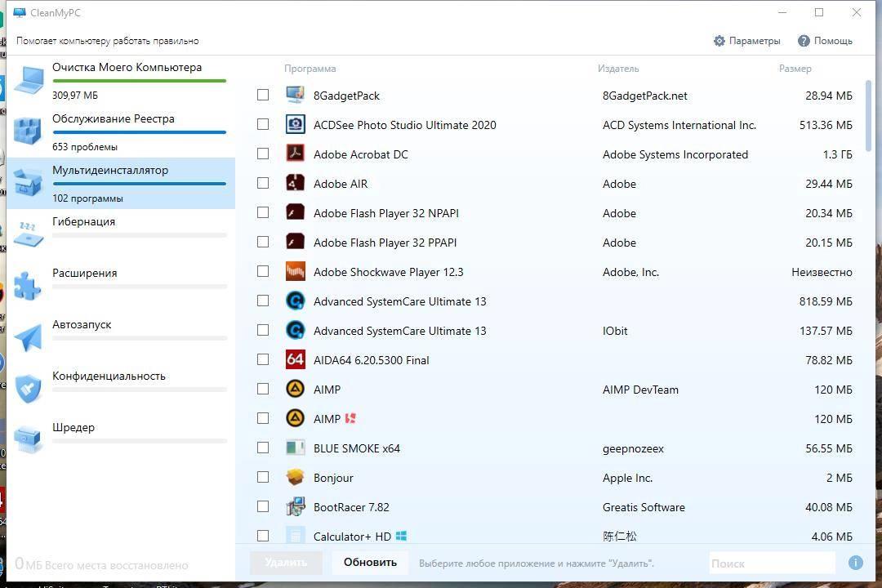Tick the Adobe Flash Player 32 NPAPI checkbox
This screenshot has width=882, height=588.
263,212
